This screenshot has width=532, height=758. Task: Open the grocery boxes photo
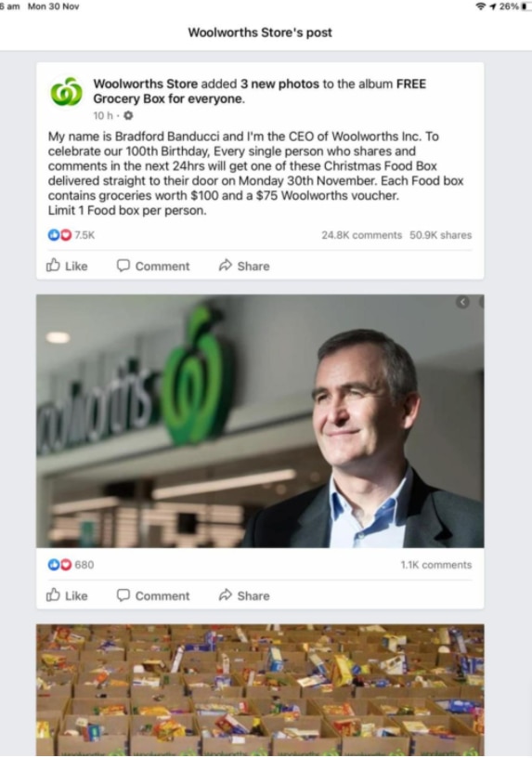coord(260,690)
